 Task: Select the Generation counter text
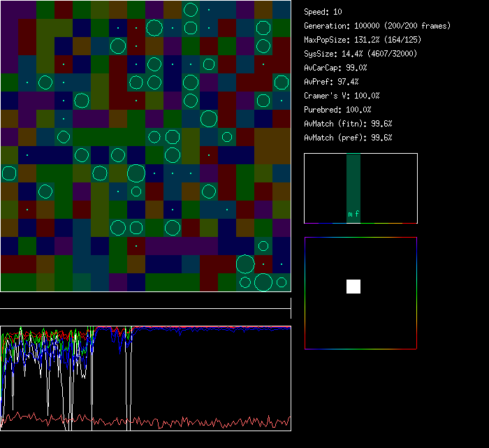377,26
